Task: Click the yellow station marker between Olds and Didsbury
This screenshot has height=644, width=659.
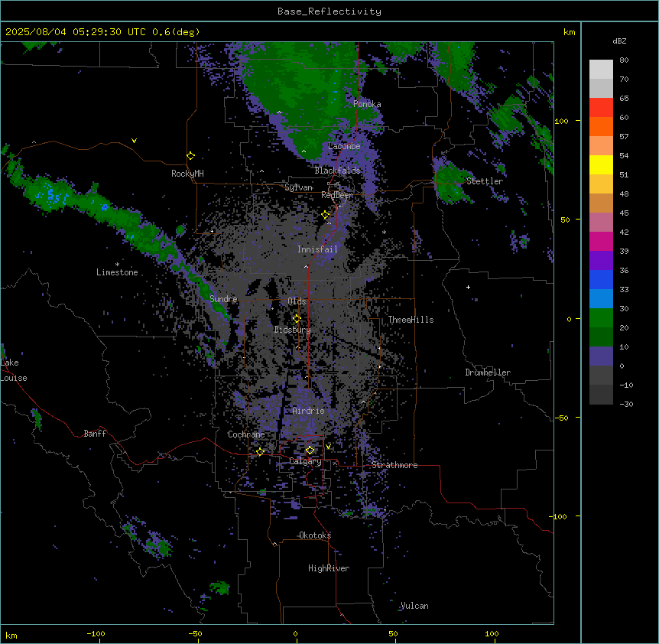Action: click(297, 319)
